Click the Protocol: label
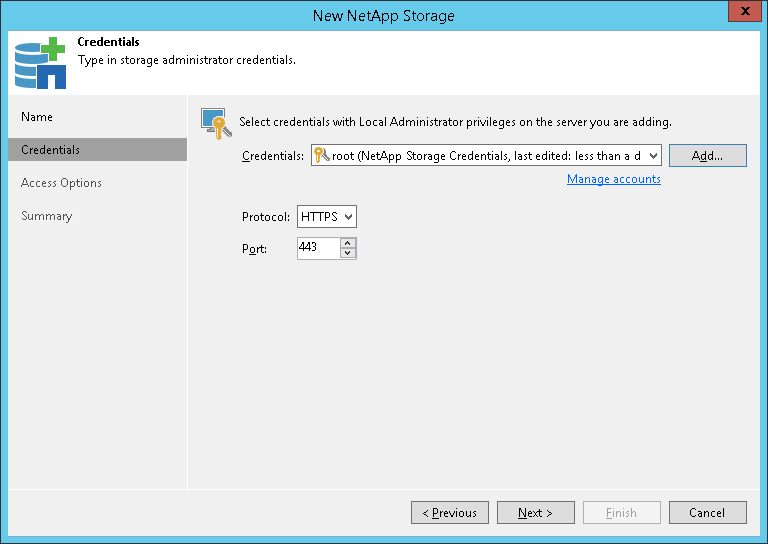The width and height of the screenshot is (768, 544). coord(266,217)
